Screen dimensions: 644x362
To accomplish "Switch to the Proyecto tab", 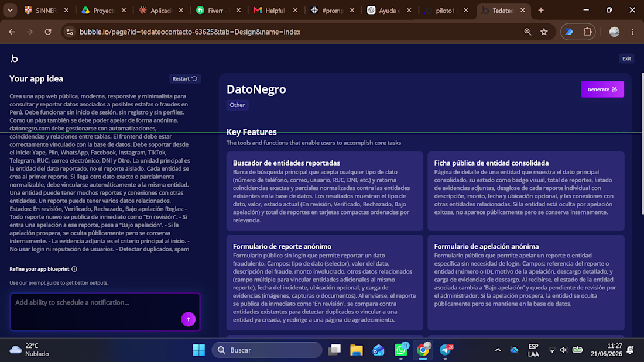I will coord(104,11).
